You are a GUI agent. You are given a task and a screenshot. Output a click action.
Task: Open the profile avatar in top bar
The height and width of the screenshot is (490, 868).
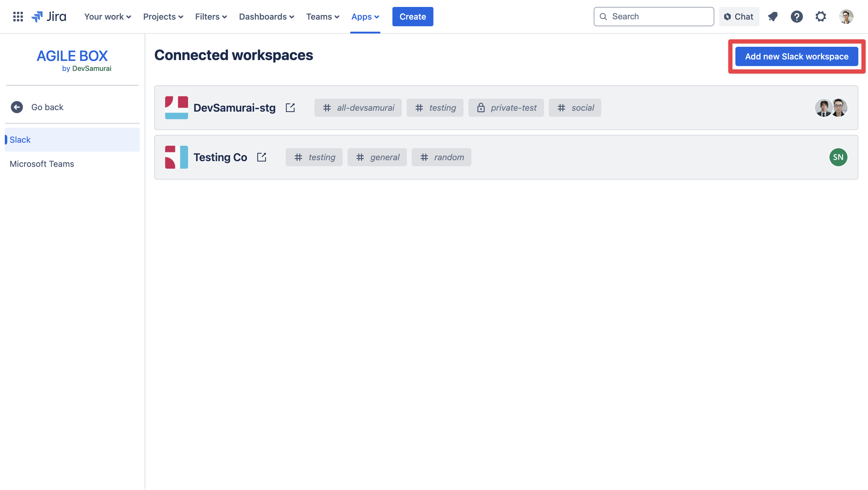(846, 17)
